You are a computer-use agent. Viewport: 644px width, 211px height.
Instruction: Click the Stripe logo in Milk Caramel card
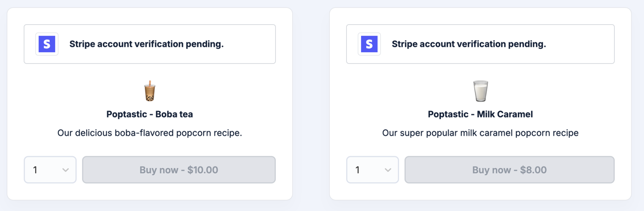click(x=369, y=44)
